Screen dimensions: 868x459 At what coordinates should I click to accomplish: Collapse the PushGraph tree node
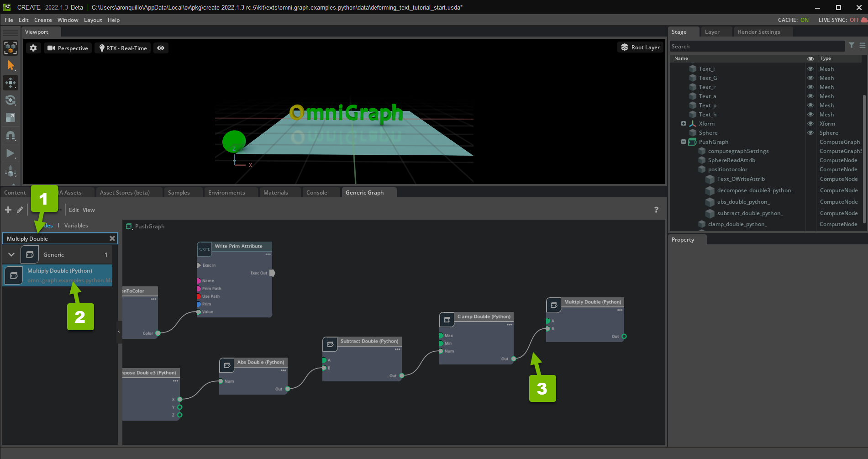684,142
